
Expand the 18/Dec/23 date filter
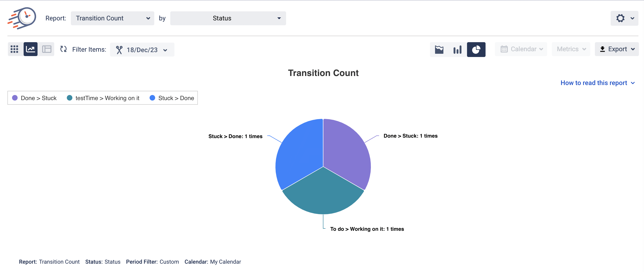pyautogui.click(x=142, y=50)
